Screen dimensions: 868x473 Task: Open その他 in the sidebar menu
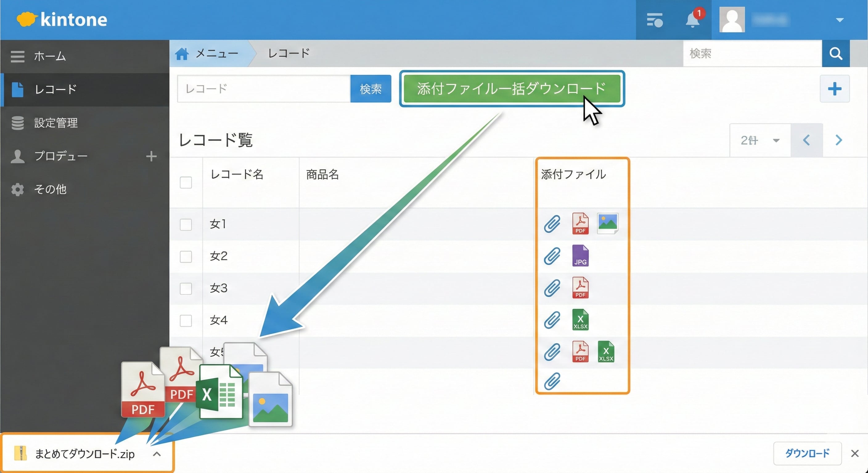pos(50,189)
